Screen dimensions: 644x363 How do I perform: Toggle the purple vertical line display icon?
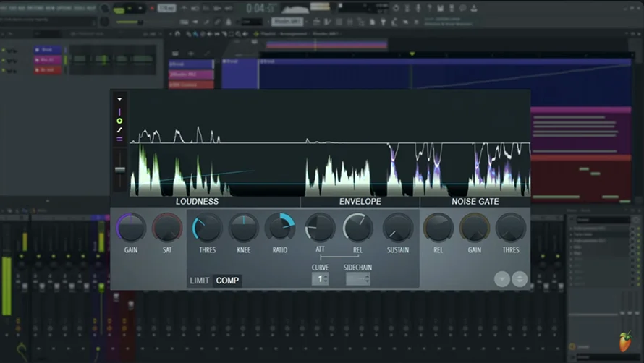(x=119, y=111)
